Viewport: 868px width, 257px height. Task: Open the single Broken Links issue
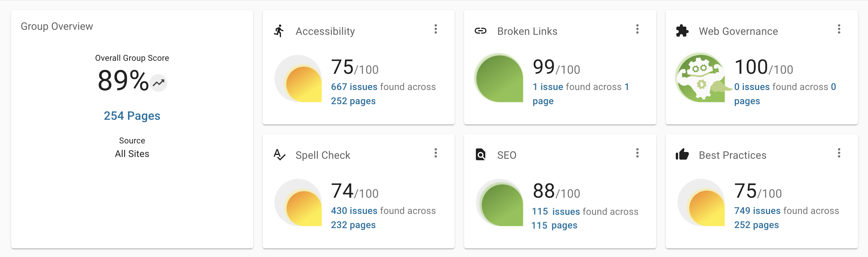pos(548,87)
